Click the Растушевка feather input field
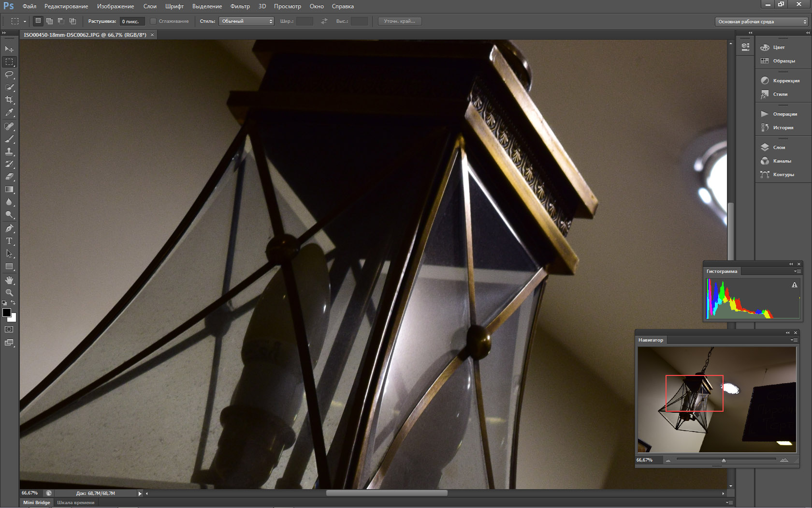 [132, 21]
